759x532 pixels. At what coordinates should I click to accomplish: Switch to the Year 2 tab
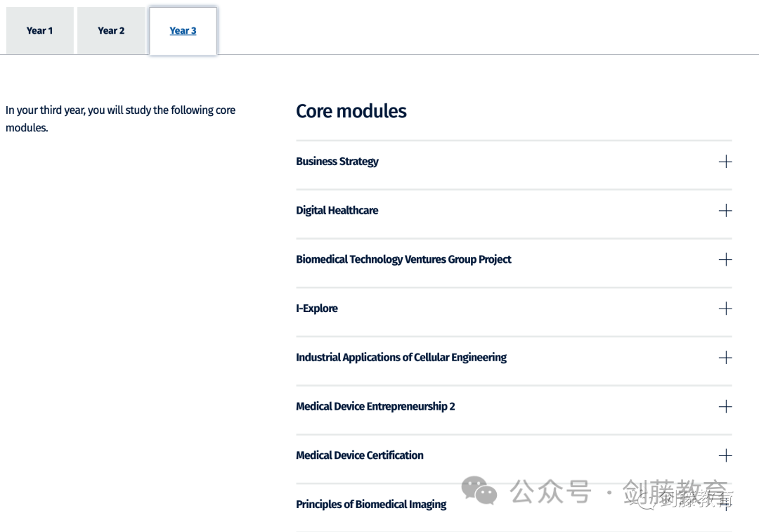(111, 30)
